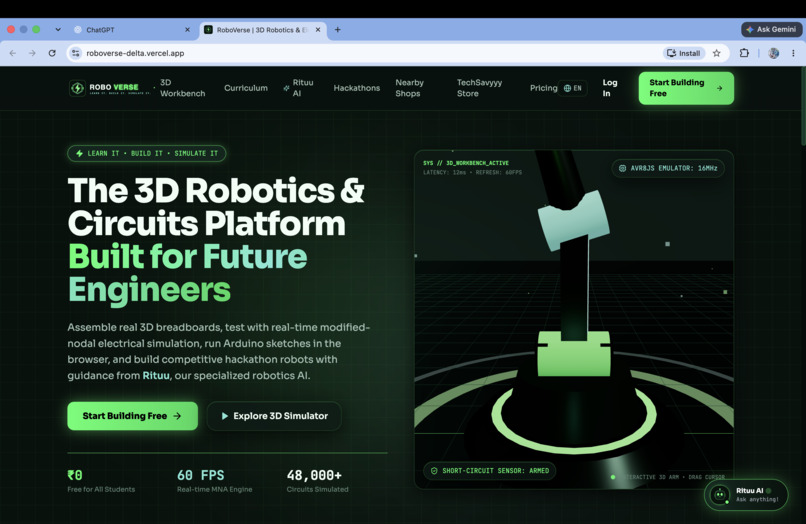806x524 pixels.
Task: Switch to the ChatGPT tab
Action: [x=131, y=30]
